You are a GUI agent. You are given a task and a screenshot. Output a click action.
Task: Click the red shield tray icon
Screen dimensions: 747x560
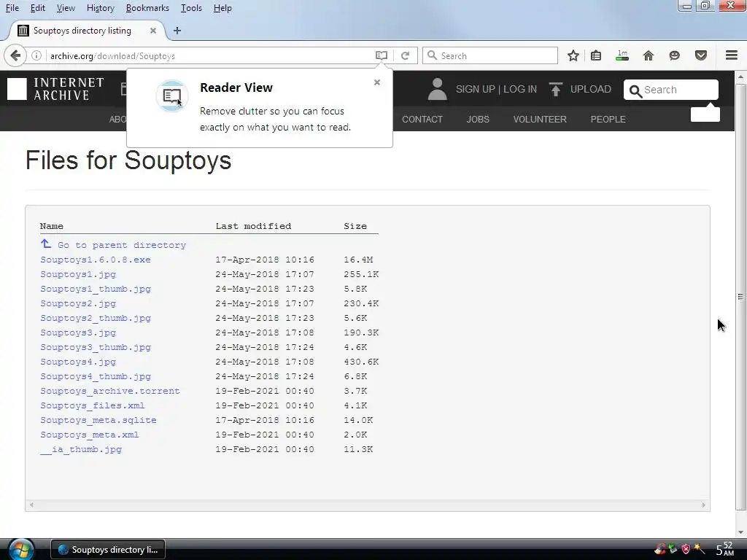tap(686, 549)
